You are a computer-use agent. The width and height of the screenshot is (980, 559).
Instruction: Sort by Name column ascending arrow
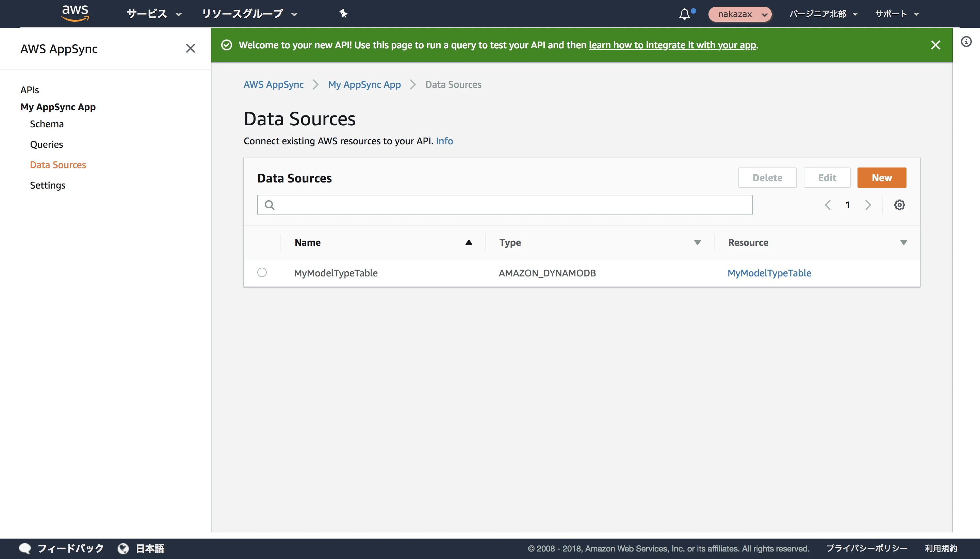click(469, 242)
